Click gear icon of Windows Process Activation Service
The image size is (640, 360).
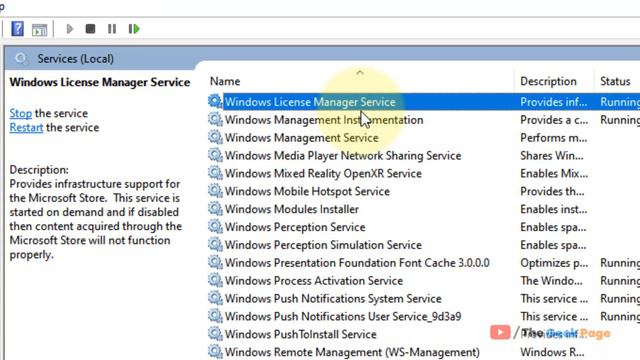[215, 280]
